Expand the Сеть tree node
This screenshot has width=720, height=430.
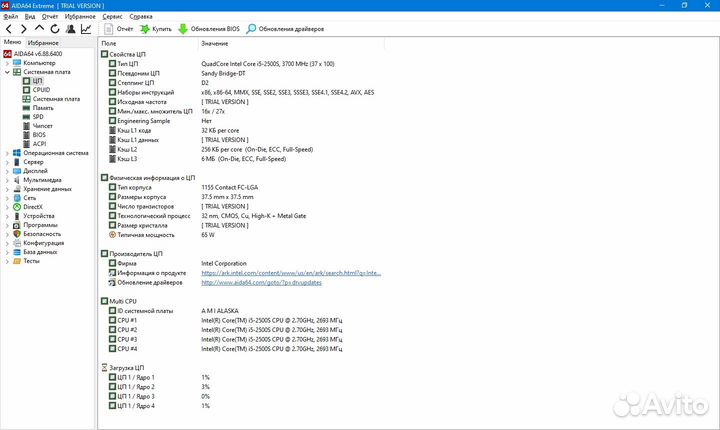pos(7,198)
